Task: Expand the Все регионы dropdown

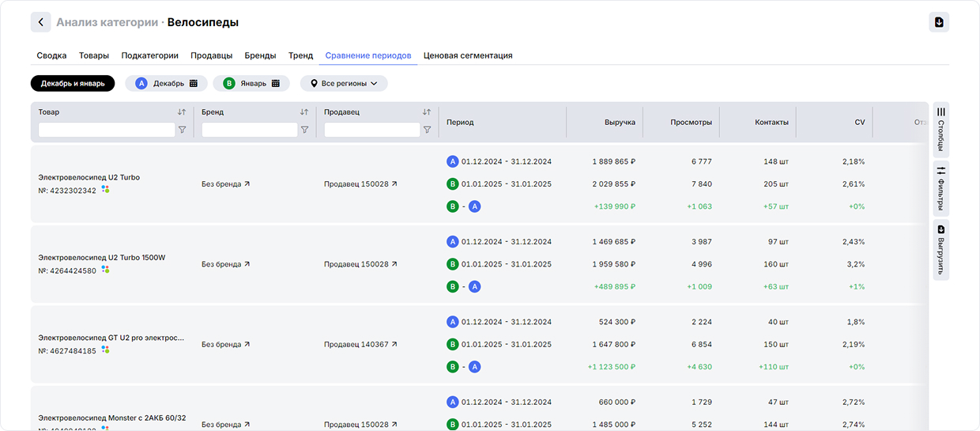Action: click(344, 83)
